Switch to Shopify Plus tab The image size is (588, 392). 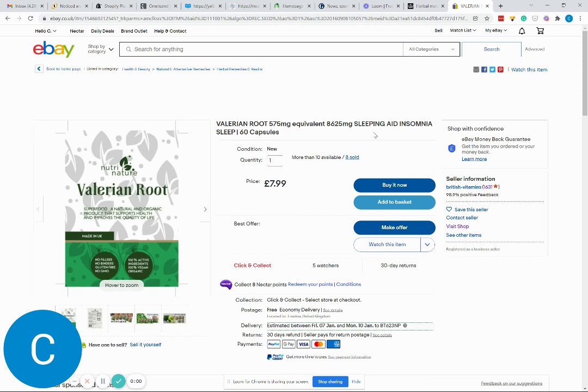pyautogui.click(x=114, y=6)
